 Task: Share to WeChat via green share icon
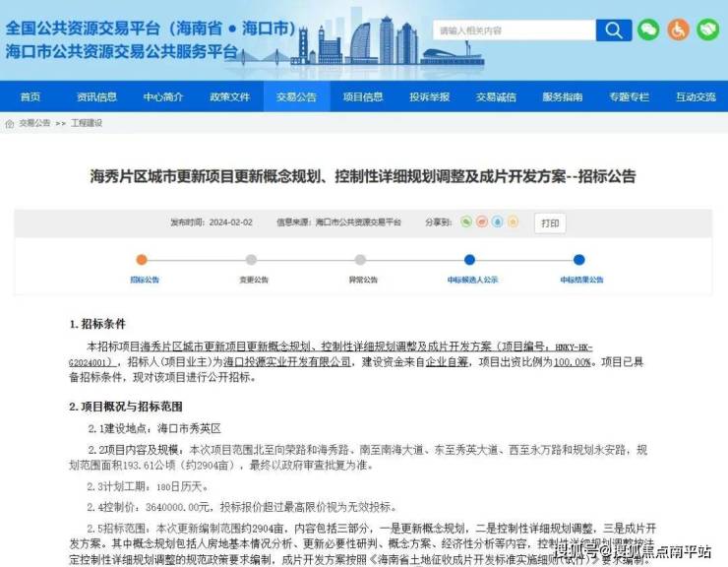tap(466, 222)
